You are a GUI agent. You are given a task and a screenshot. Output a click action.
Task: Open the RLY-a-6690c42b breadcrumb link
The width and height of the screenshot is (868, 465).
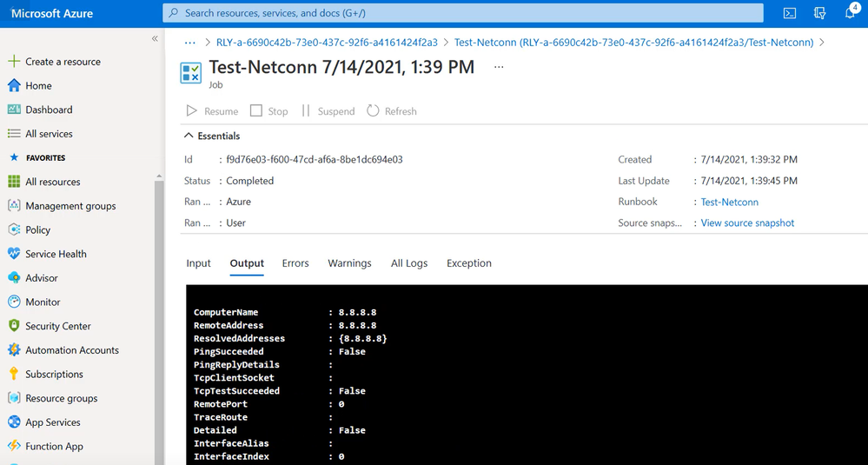327,42
